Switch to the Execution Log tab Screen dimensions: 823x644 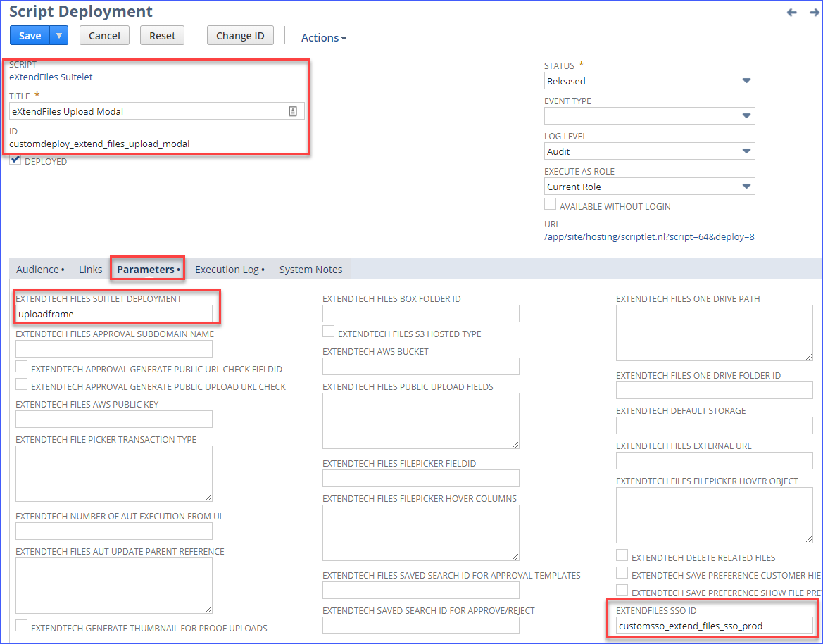click(227, 269)
